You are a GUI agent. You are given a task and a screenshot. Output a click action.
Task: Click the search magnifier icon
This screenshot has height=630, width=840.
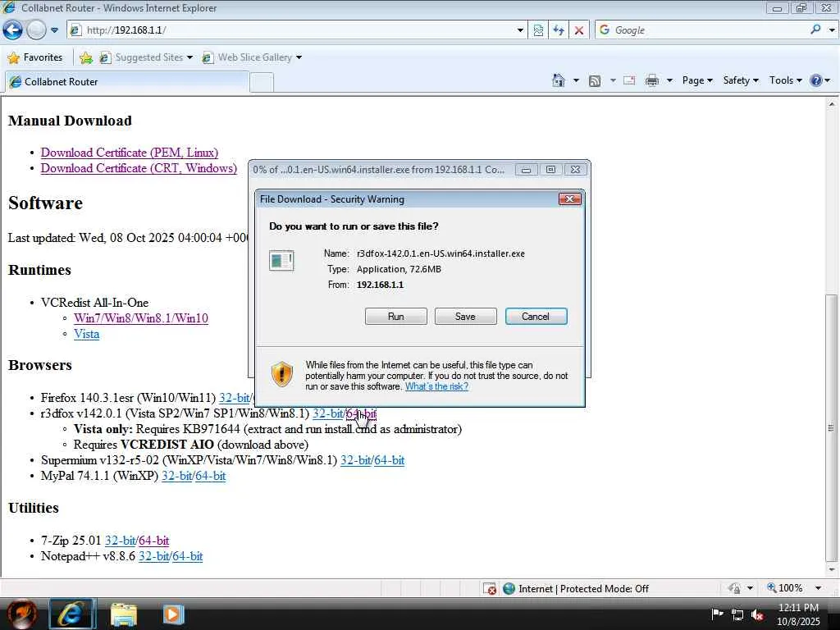tap(815, 30)
